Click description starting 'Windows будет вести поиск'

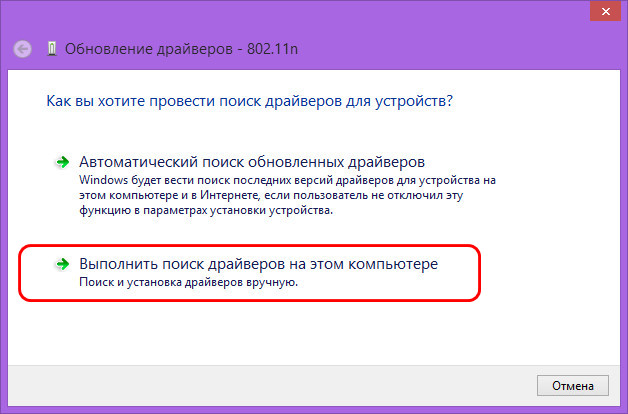(x=288, y=195)
